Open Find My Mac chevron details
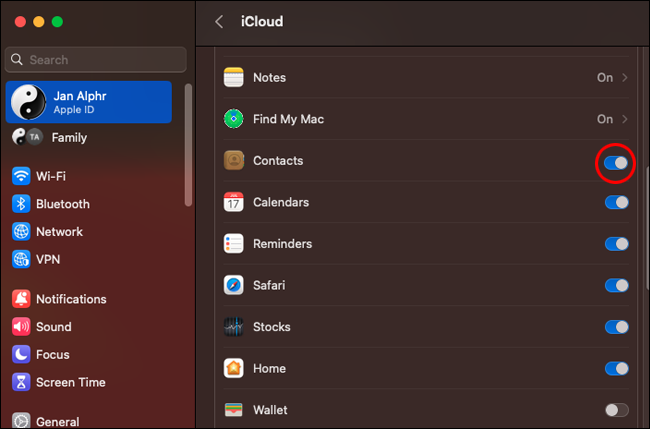 (x=625, y=119)
